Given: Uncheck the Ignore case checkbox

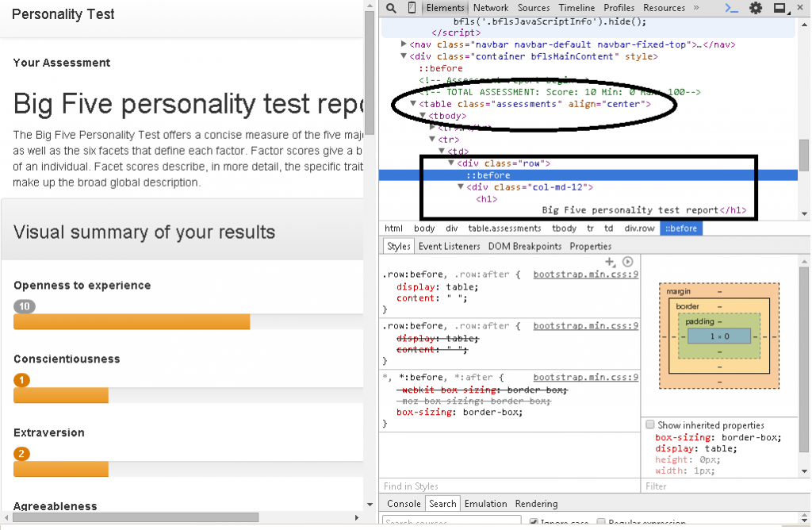Looking at the screenshot, I should coord(534,523).
